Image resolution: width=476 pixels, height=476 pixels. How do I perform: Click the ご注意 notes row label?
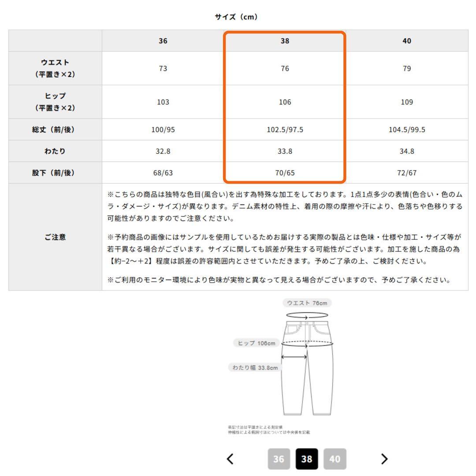(x=55, y=237)
